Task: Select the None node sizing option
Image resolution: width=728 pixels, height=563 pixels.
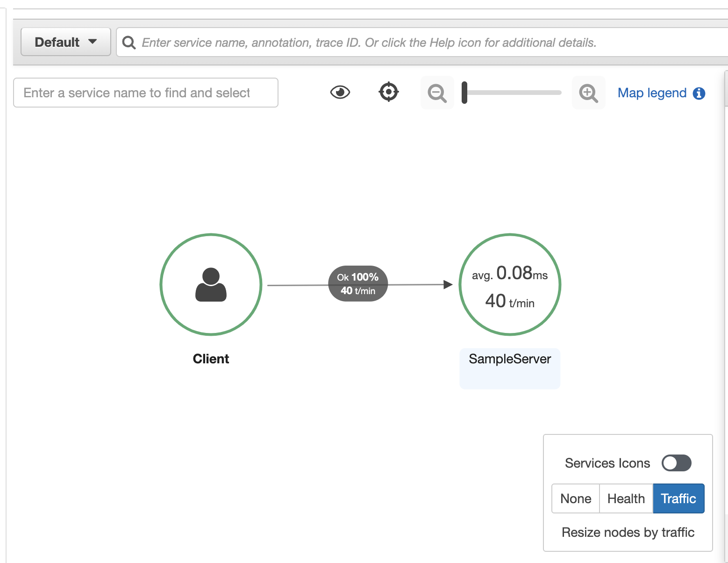Action: tap(576, 498)
